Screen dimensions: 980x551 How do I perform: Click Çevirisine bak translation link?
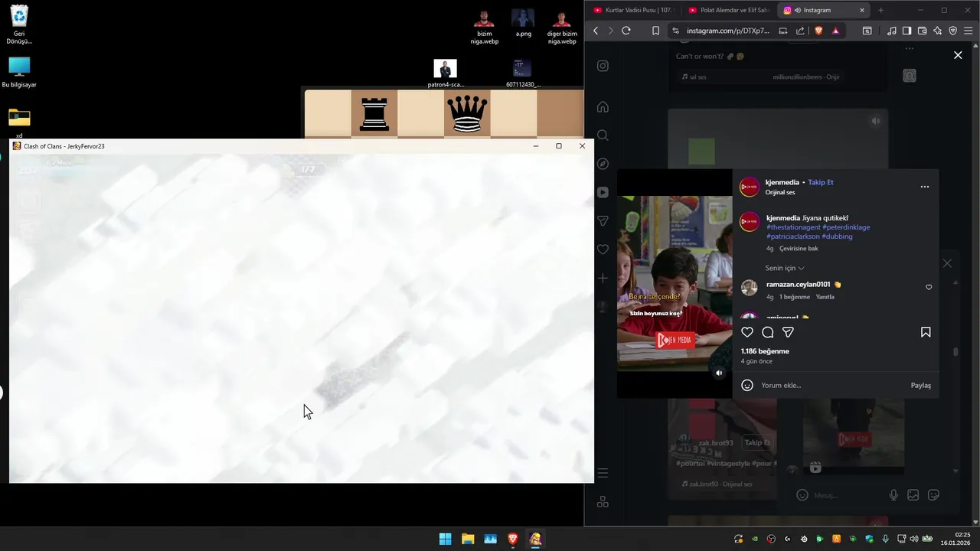(799, 248)
